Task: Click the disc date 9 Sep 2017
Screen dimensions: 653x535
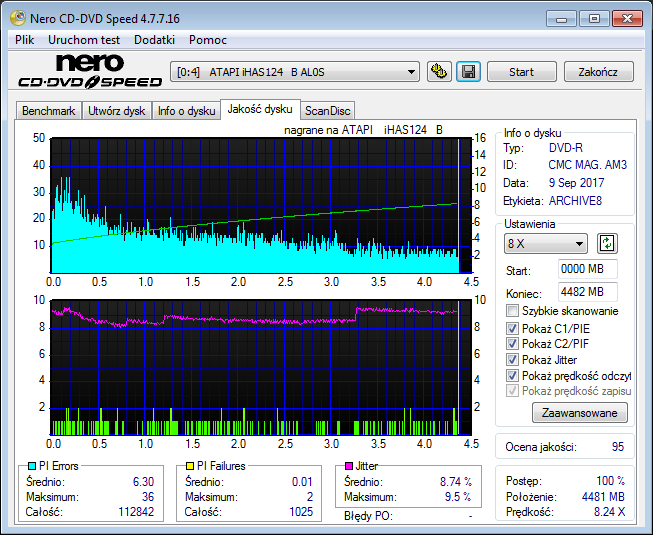Action: (576, 183)
